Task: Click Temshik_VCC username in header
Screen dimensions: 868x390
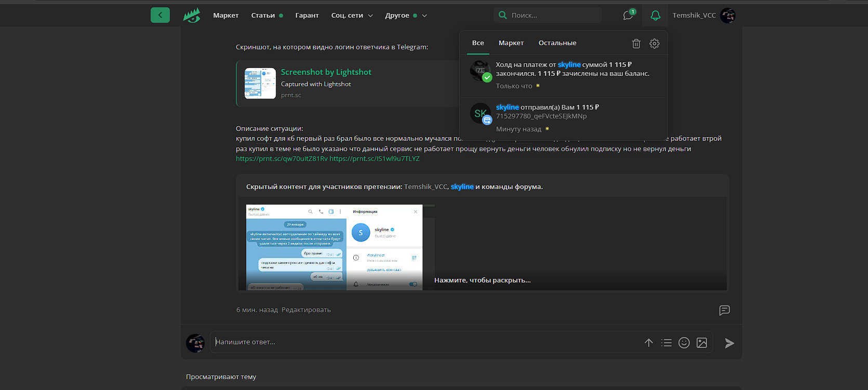Action: (x=694, y=16)
